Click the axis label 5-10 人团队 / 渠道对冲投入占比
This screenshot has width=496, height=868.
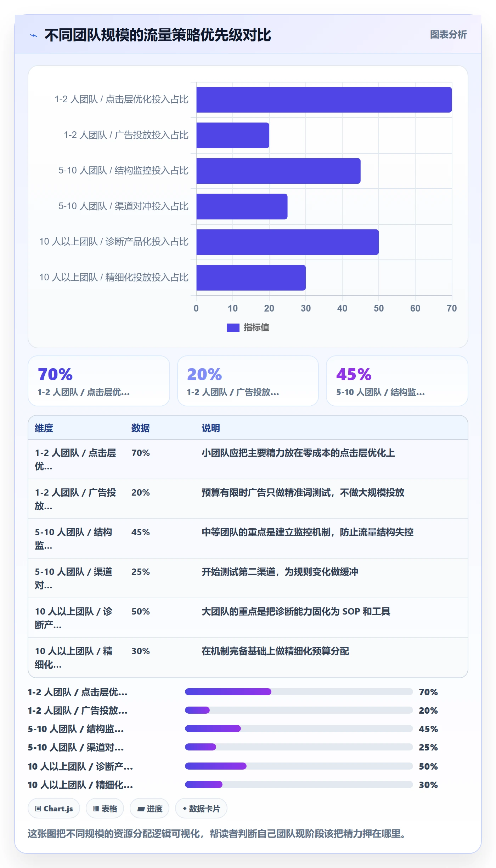[x=123, y=206]
